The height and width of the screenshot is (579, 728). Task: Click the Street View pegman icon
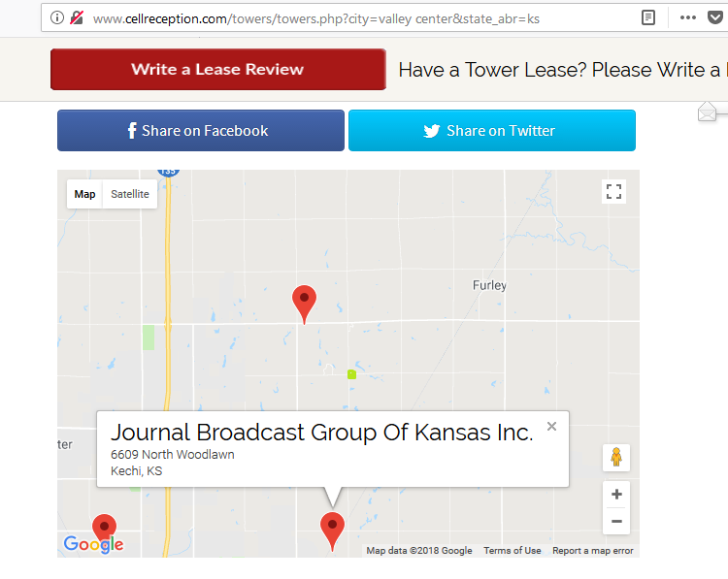615,457
